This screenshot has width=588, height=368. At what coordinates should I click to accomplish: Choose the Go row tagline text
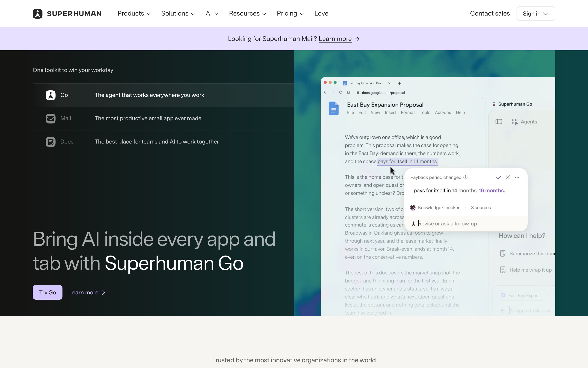(149, 95)
